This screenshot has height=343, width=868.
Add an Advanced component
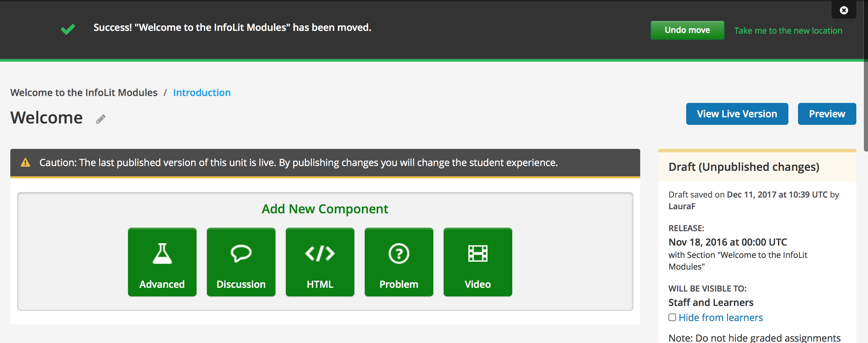(162, 262)
